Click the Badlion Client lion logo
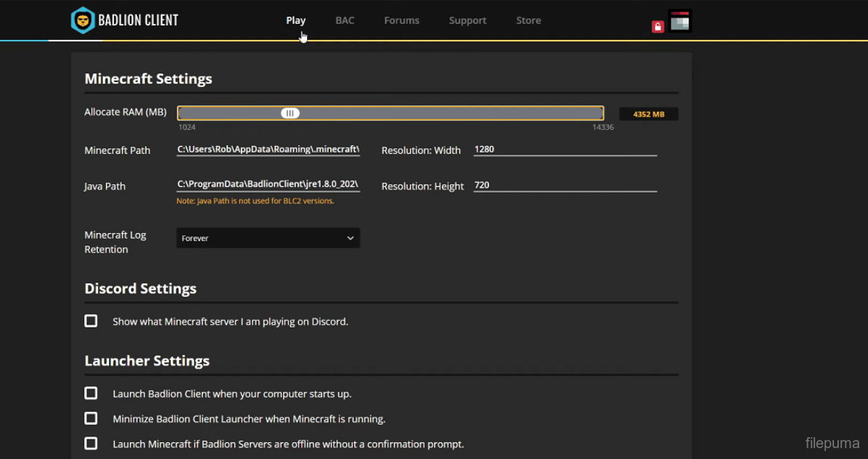 pos(83,20)
